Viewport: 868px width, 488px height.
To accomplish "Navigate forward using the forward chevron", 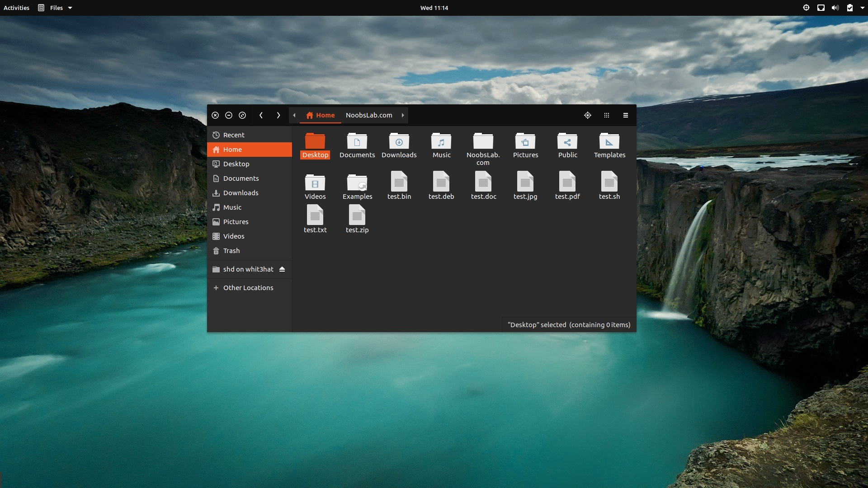I will pos(278,115).
